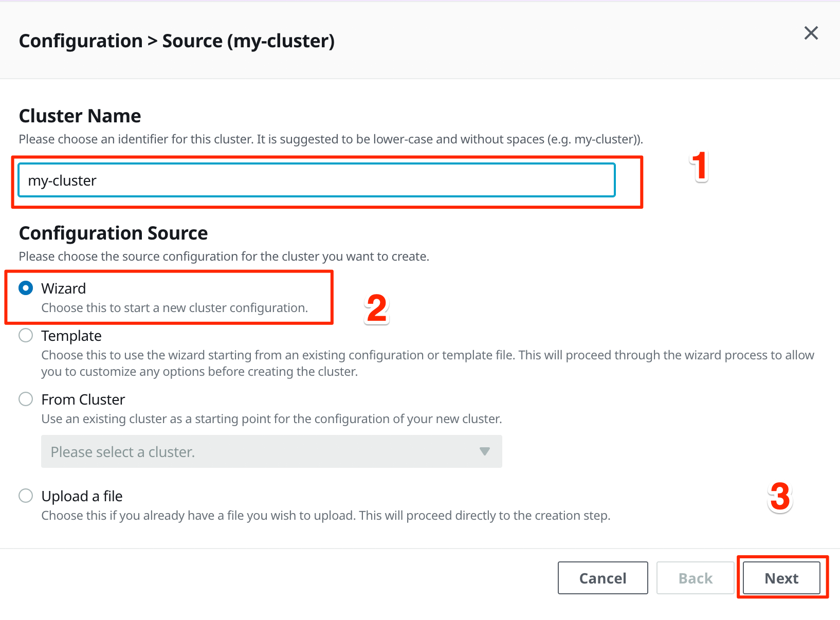Image resolution: width=840 pixels, height=620 pixels.
Task: Click into the my-cluster name text field
Action: [317, 180]
